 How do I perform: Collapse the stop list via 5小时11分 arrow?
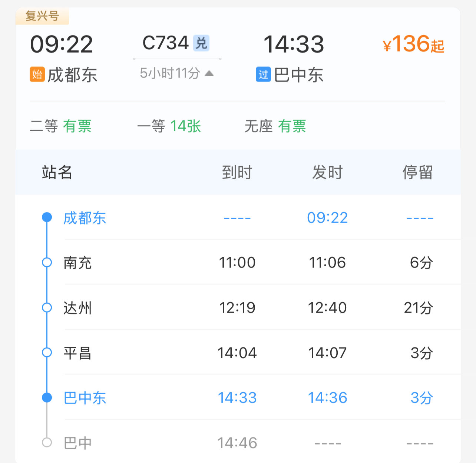[x=209, y=73]
